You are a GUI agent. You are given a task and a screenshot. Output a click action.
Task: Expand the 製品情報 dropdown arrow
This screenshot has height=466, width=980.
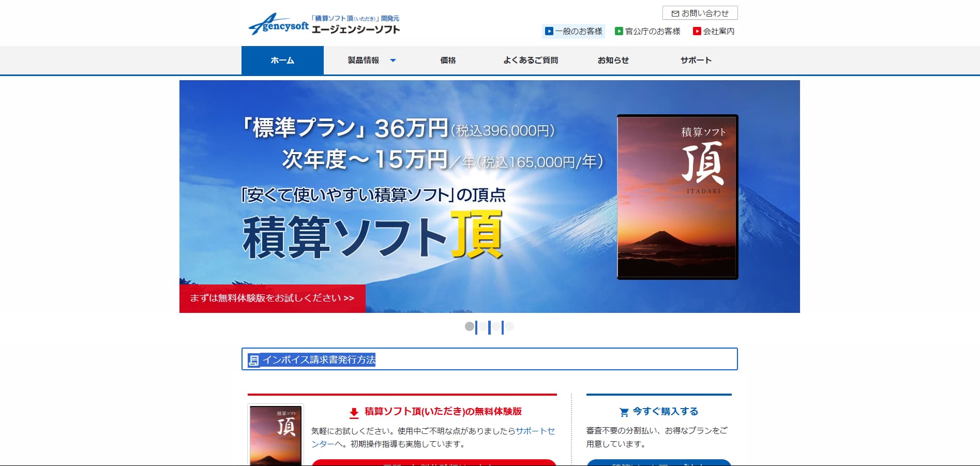click(393, 61)
